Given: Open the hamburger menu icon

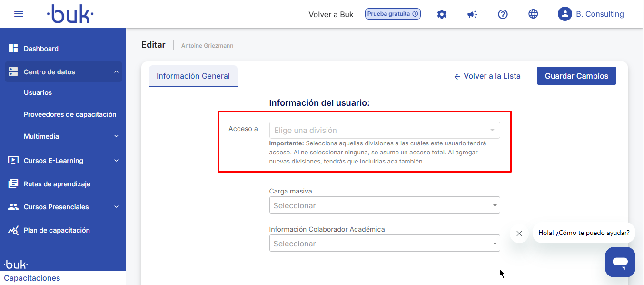Looking at the screenshot, I should point(19,14).
